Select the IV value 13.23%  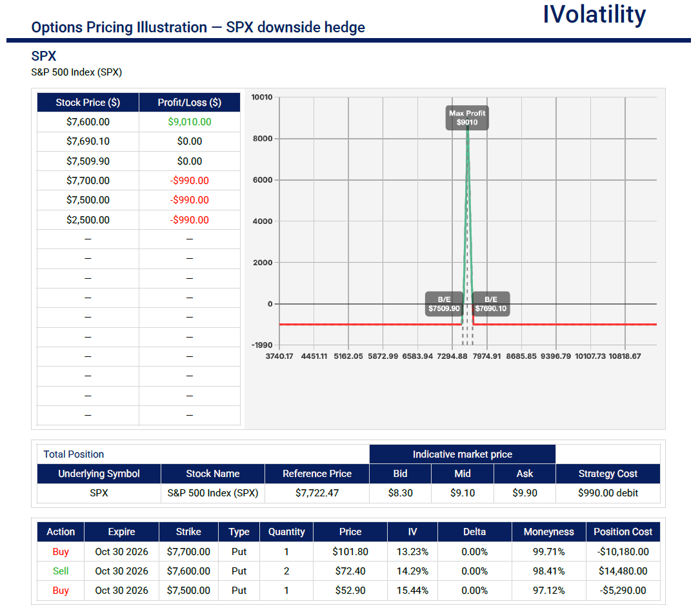pyautogui.click(x=412, y=552)
